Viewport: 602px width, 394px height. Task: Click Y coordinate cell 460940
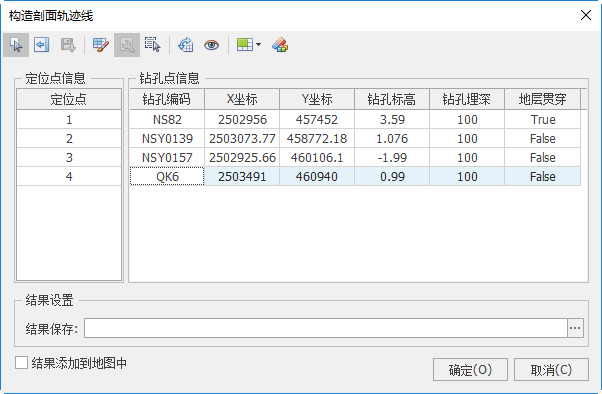pos(317,176)
